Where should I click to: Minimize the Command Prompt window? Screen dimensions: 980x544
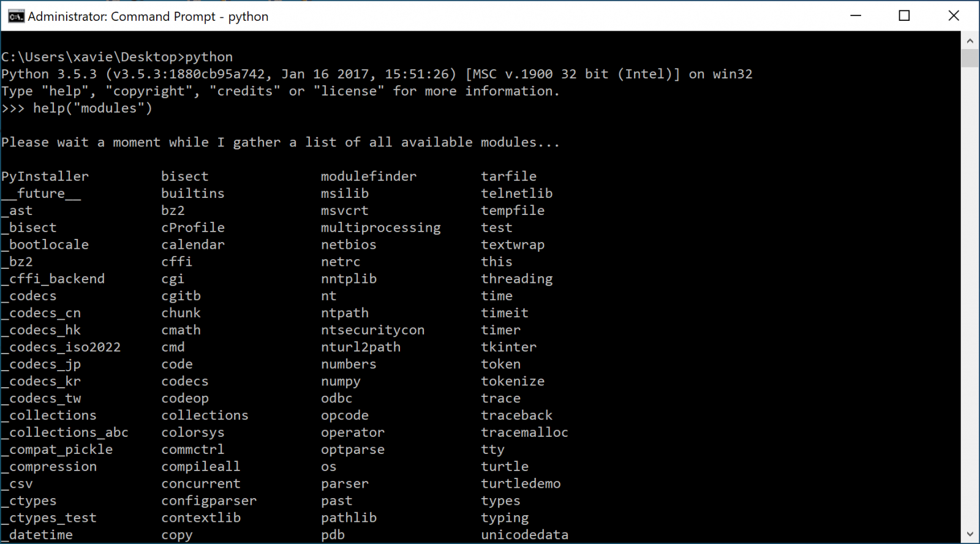(856, 16)
